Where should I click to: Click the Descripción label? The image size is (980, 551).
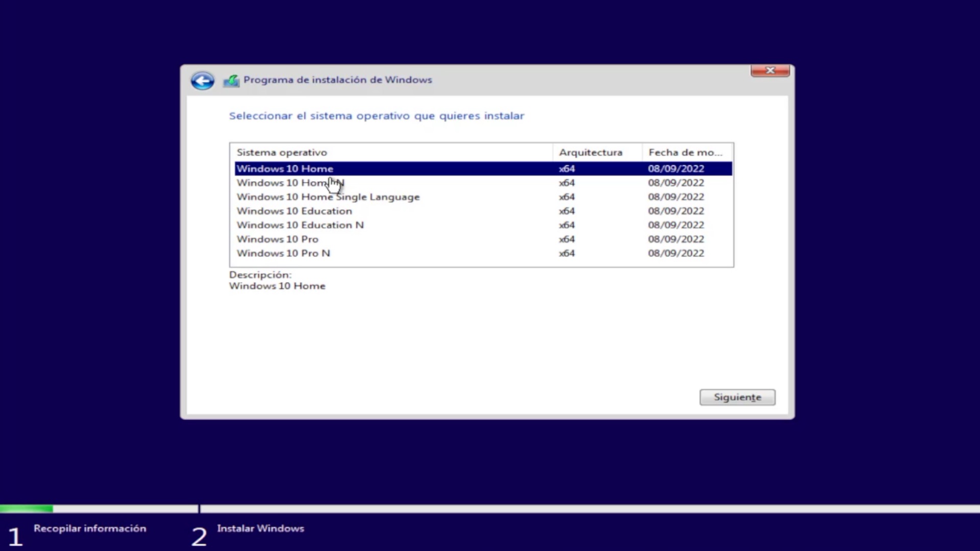pos(260,274)
